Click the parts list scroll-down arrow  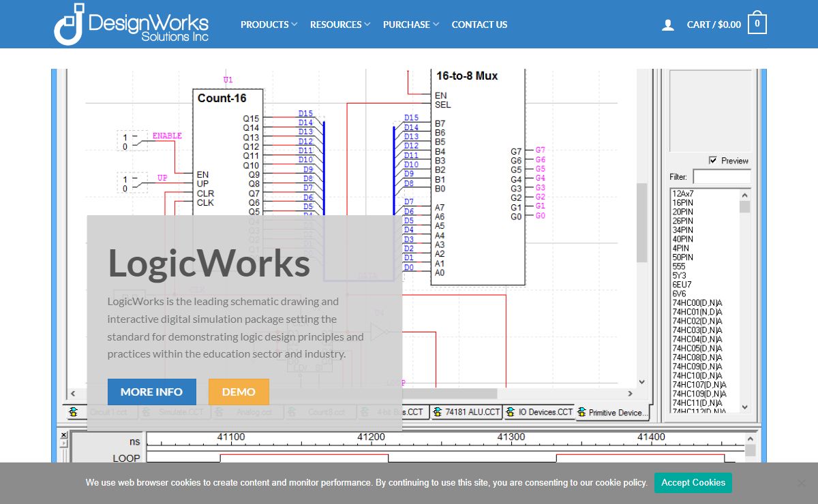click(x=745, y=407)
